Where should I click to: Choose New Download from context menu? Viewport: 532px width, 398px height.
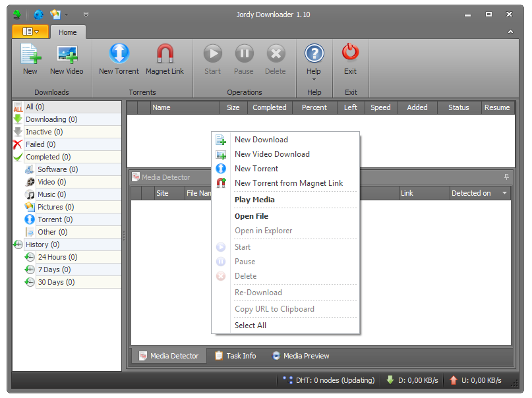(285, 140)
